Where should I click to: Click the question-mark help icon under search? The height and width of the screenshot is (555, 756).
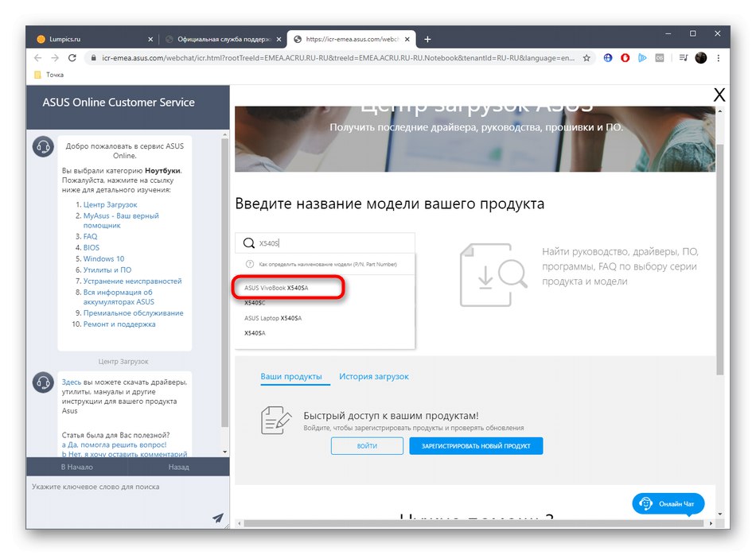[x=250, y=264]
